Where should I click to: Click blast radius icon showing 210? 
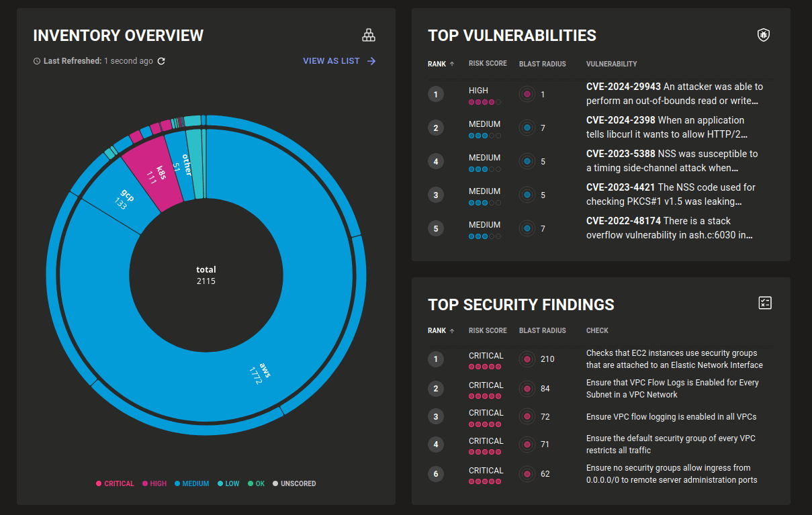tap(527, 359)
